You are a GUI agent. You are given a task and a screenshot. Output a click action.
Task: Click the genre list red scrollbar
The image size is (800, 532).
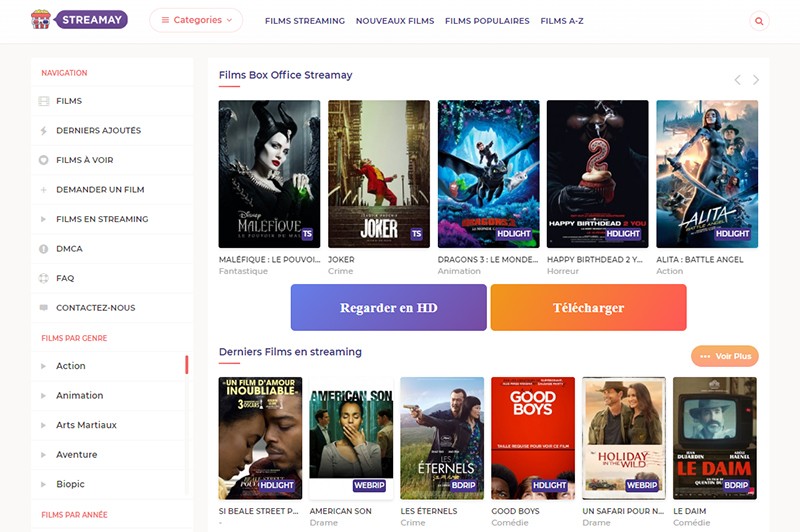[x=187, y=365]
